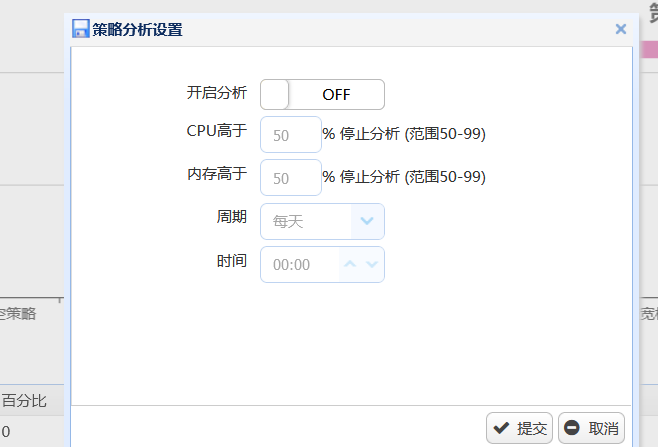Click the 策略分析设置 dialog title text
The width and height of the screenshot is (658, 447).
[x=137, y=29]
